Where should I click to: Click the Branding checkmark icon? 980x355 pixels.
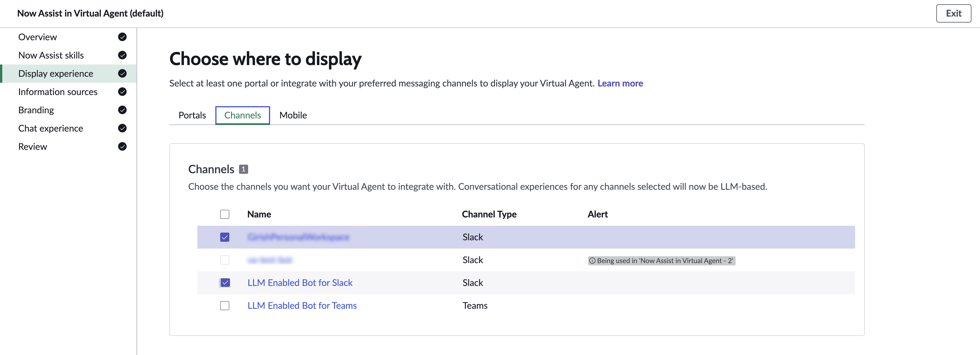(x=122, y=110)
